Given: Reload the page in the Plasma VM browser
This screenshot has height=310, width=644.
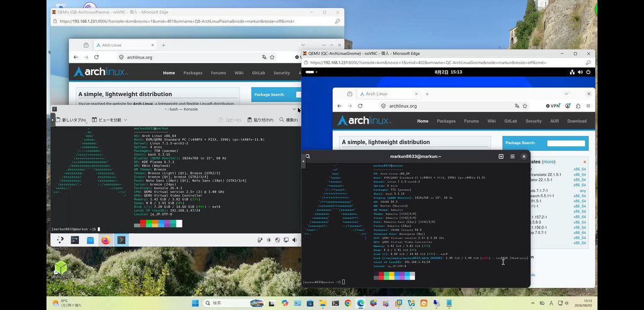Looking at the screenshot, I should coord(97,57).
